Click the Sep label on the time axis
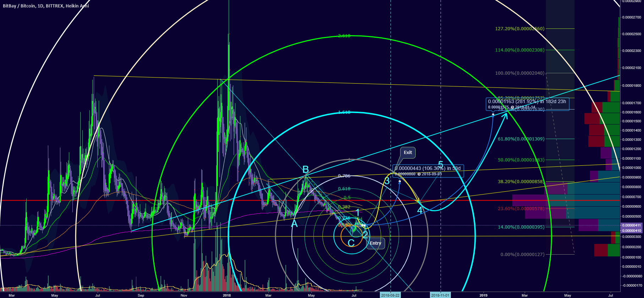Screen dimensions: 644x298 141,295
